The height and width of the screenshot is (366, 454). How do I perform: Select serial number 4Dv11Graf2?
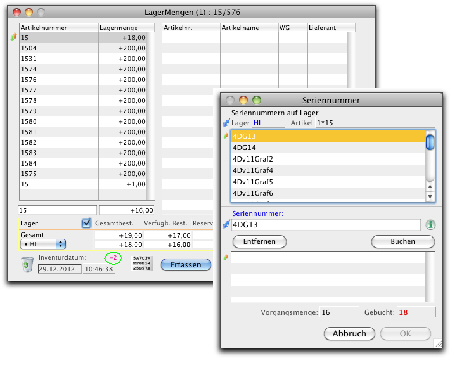tap(328, 159)
